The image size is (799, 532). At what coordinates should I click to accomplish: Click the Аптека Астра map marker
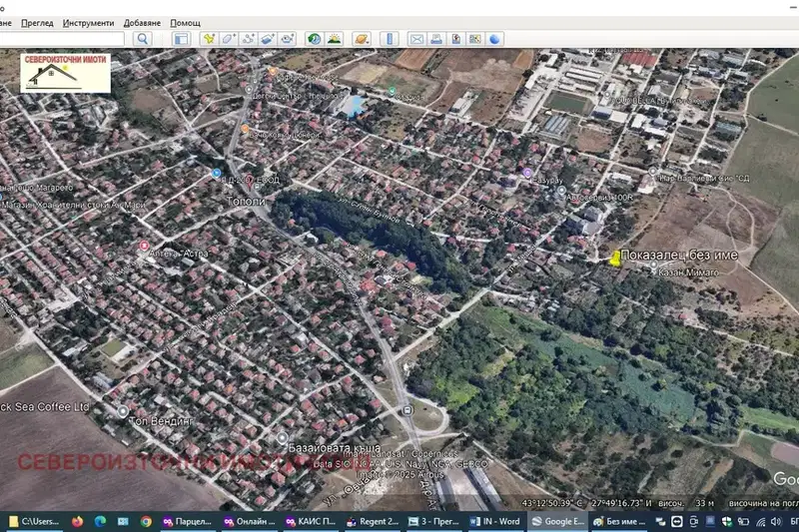click(144, 247)
